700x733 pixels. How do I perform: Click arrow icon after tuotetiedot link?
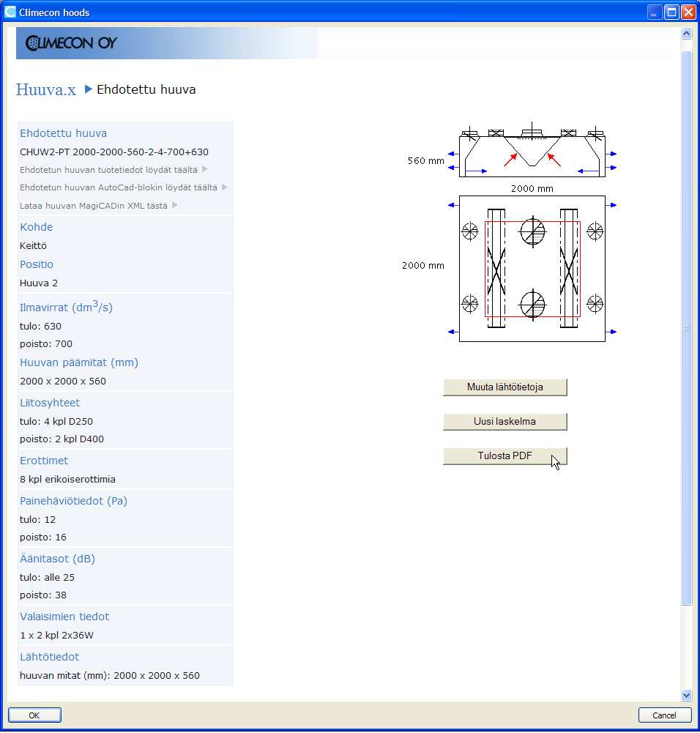click(x=205, y=169)
